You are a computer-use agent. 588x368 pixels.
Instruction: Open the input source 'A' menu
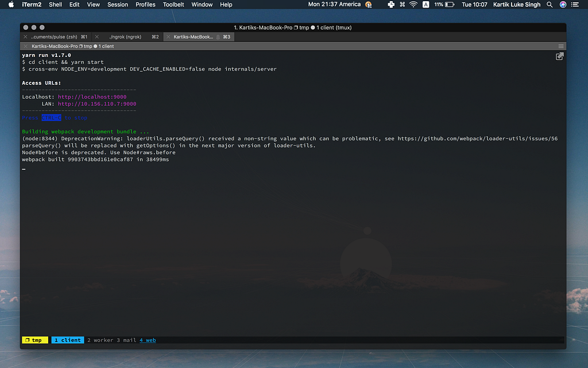pos(425,5)
